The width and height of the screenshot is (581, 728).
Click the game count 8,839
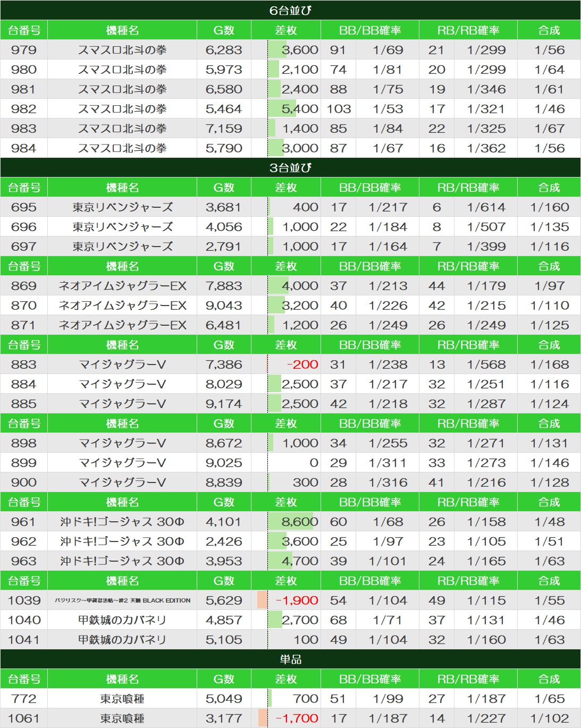click(224, 482)
